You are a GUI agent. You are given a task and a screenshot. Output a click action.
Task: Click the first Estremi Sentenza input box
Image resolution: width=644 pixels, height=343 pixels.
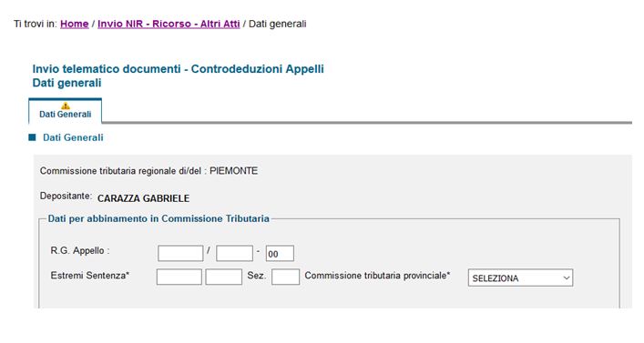179,277
